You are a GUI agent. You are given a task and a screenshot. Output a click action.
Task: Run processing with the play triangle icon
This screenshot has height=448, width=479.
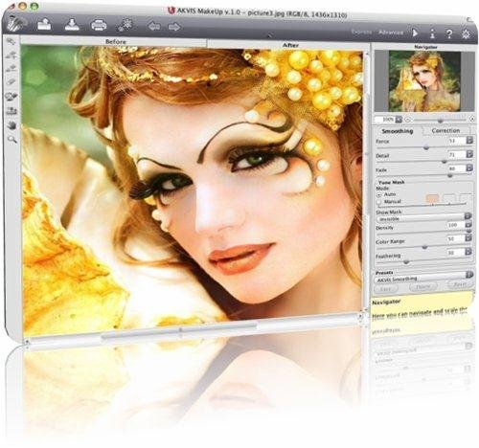point(415,33)
